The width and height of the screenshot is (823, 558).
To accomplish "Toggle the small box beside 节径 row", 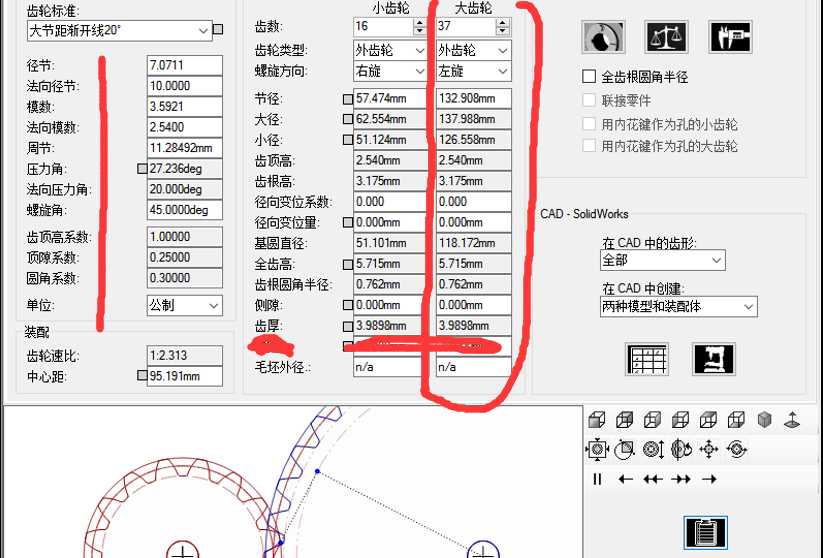I will (347, 99).
